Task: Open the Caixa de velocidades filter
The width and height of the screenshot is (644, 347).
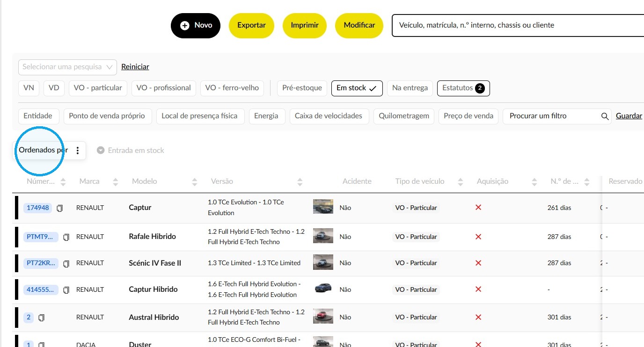Action: coord(329,116)
